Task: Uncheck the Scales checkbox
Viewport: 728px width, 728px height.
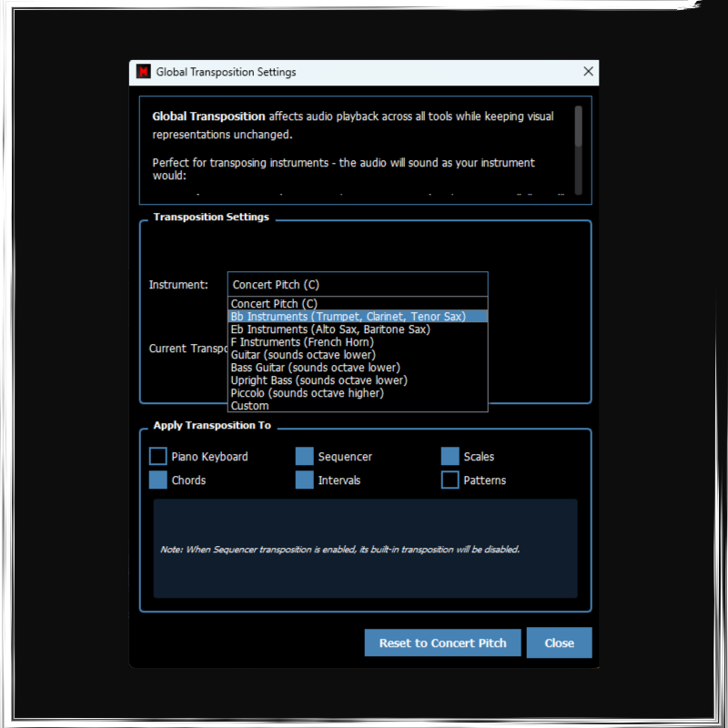Action: coord(450,457)
